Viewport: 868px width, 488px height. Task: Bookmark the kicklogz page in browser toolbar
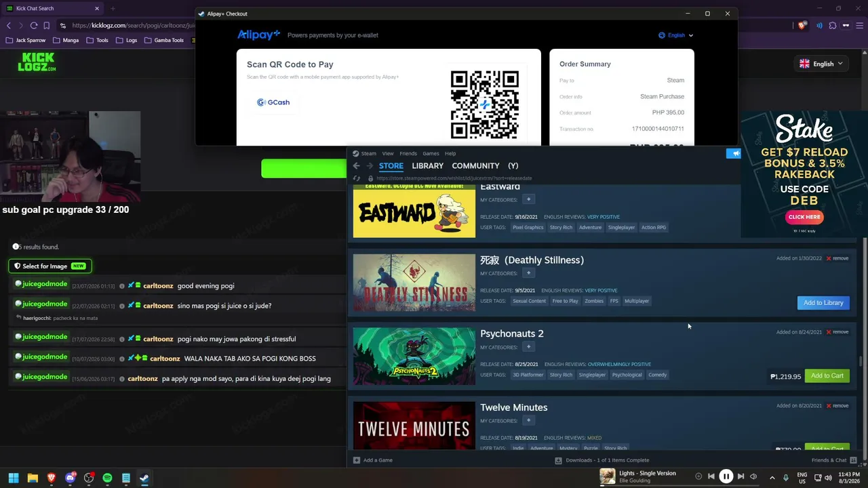pyautogui.click(x=47, y=26)
